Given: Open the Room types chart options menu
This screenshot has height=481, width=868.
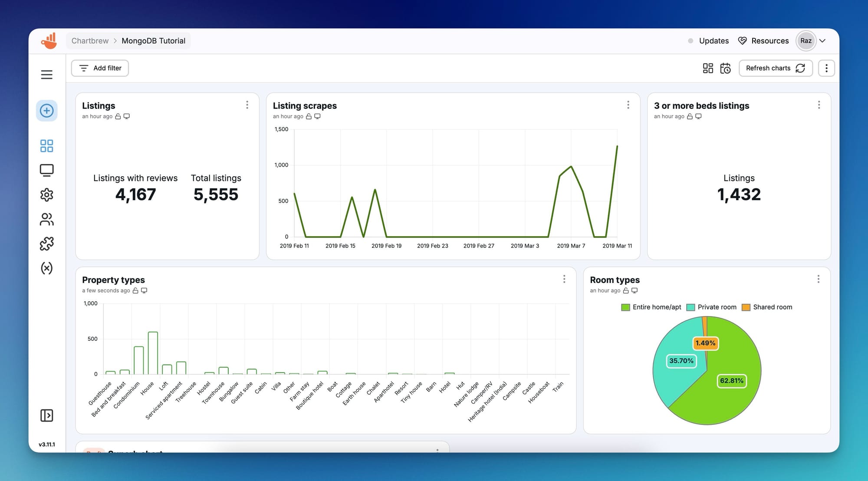Looking at the screenshot, I should coord(819,279).
